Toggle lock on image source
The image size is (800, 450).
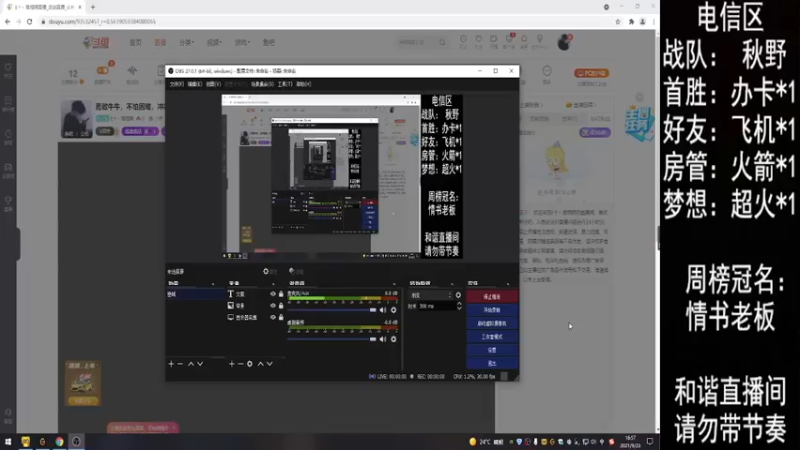pyautogui.click(x=281, y=306)
